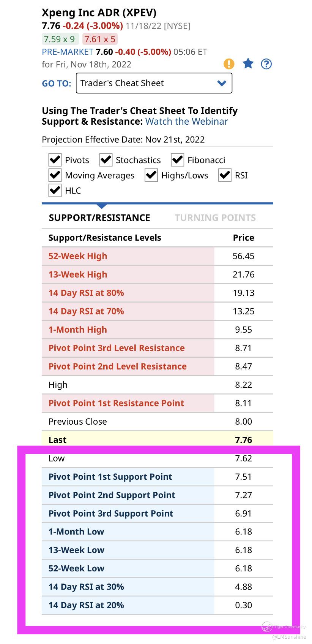Click the PRE-MARKET label link

point(68,52)
